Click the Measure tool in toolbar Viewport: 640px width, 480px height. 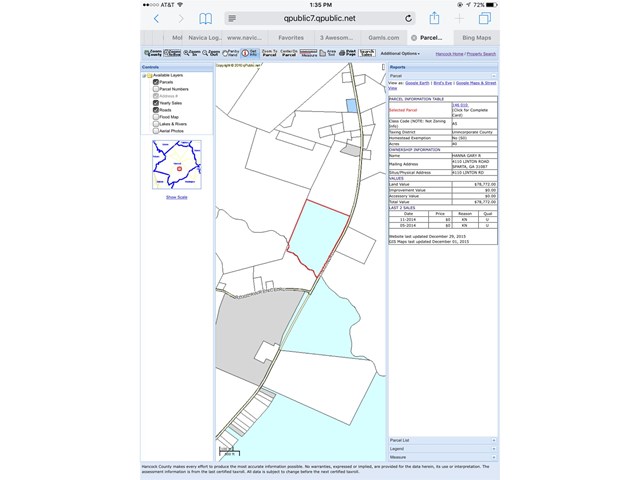pyautogui.click(x=308, y=53)
